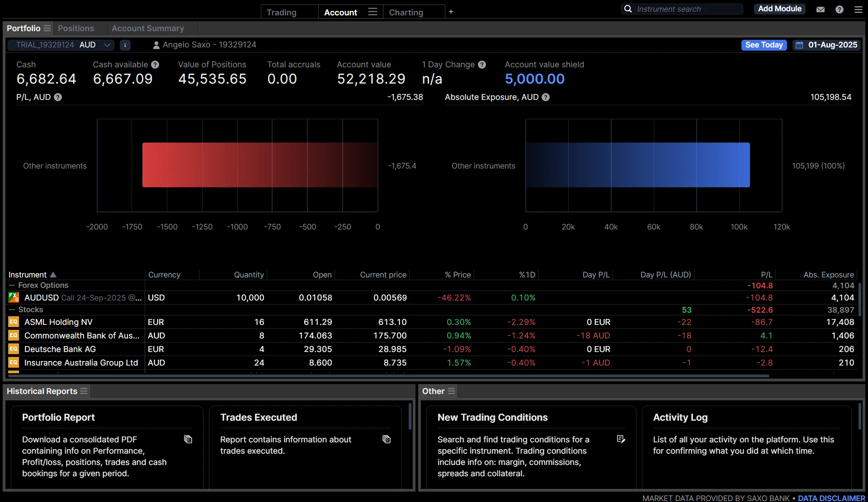Viewport: 868px width, 502px height.
Task: Show 1 Day Change help tooltip
Action: click(x=482, y=65)
